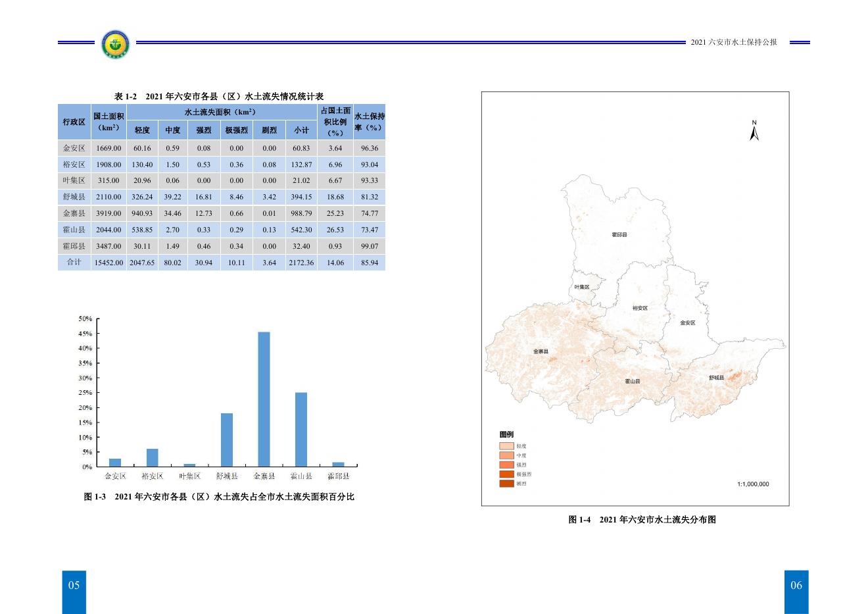Click the north arrow compass on map

click(x=754, y=130)
